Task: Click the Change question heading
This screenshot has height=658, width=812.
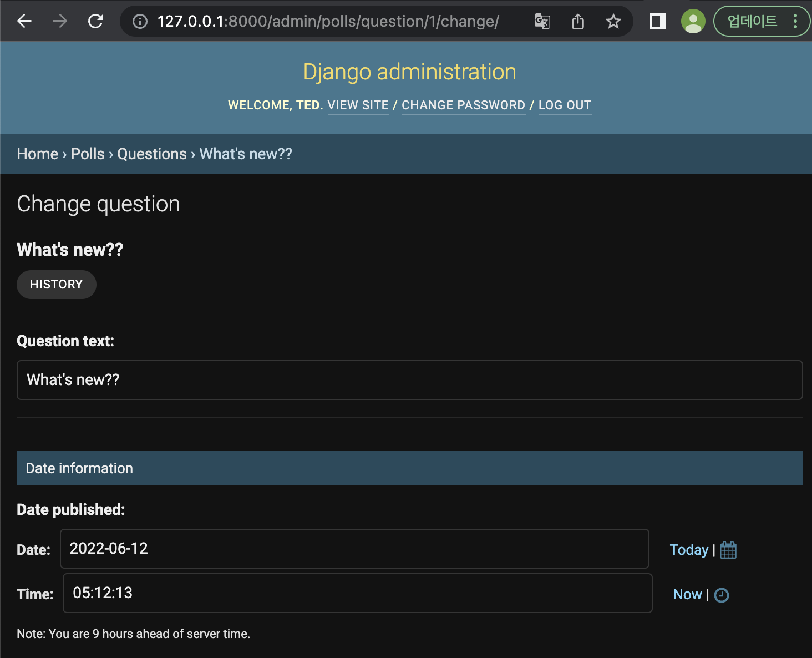Action: pos(99,204)
